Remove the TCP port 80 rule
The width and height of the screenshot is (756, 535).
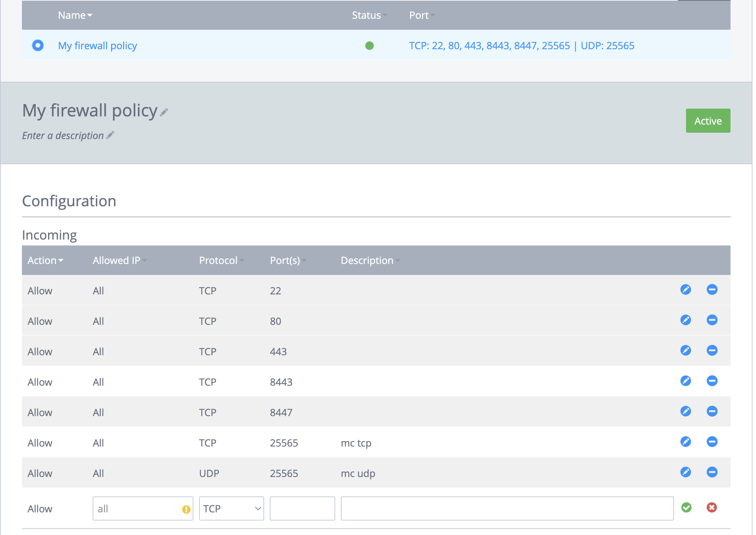pyautogui.click(x=712, y=320)
